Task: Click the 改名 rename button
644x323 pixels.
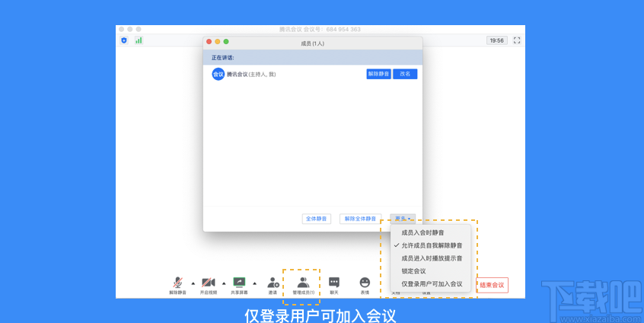Action: click(x=405, y=74)
